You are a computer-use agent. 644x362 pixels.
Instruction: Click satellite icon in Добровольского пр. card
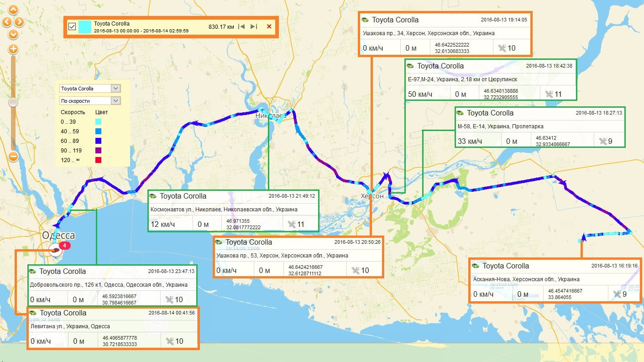point(170,299)
